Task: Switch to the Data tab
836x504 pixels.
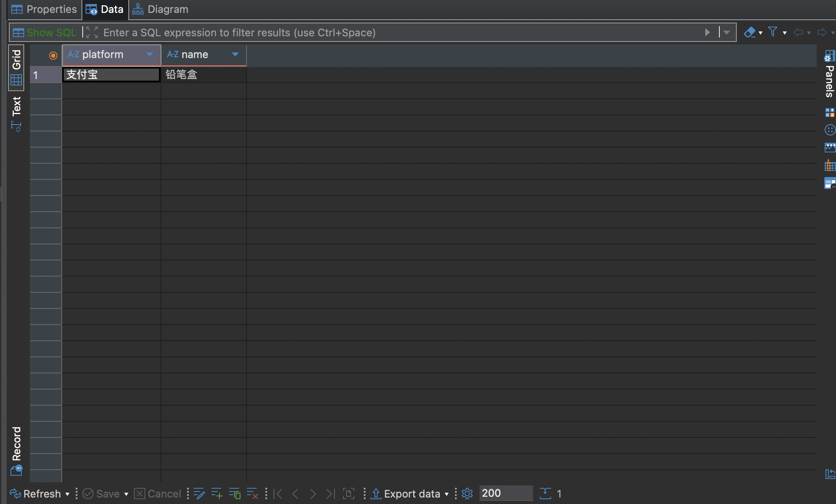Action: click(x=105, y=9)
